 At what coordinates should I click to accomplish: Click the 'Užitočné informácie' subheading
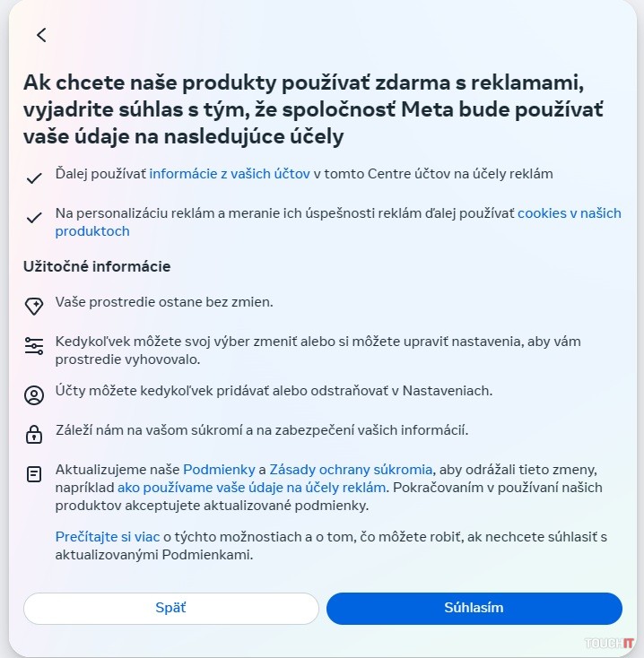pos(97,266)
